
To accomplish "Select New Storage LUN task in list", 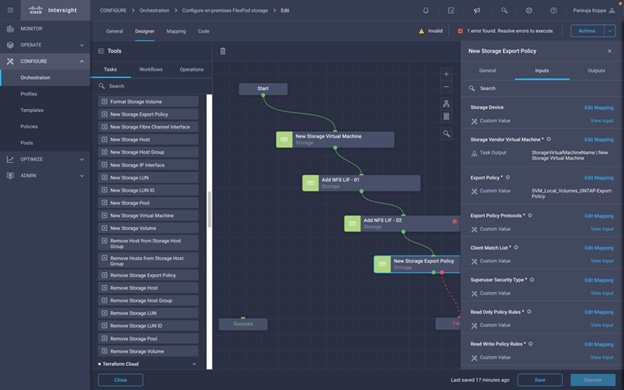I will tap(148, 177).
